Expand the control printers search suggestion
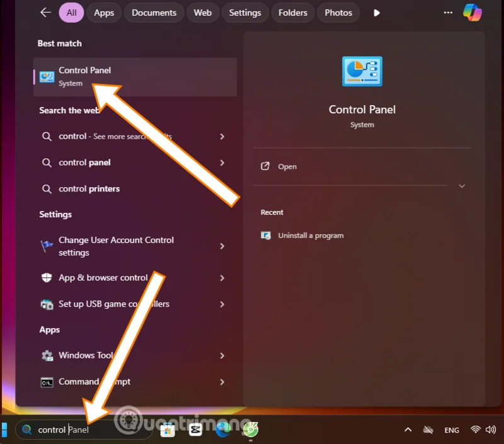This screenshot has height=444, width=504. 222,189
